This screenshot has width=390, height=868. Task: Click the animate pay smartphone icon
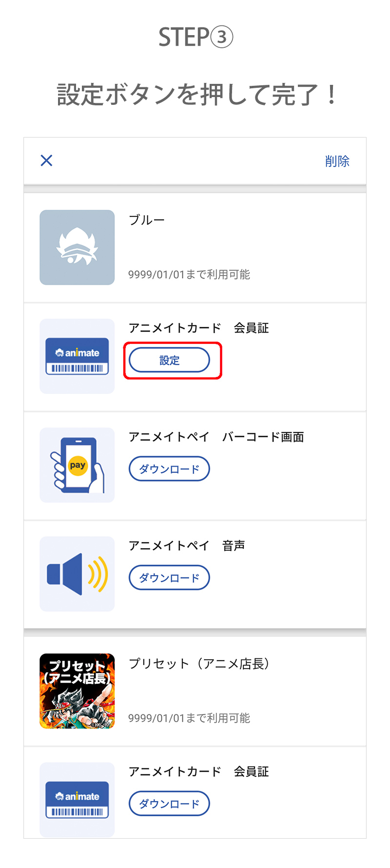77,465
